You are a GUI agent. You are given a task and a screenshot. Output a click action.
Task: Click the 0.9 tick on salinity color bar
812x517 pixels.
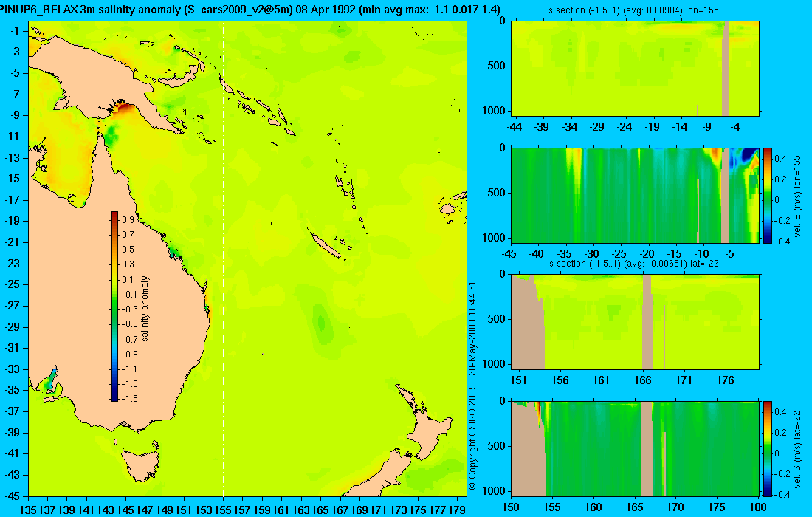point(128,219)
